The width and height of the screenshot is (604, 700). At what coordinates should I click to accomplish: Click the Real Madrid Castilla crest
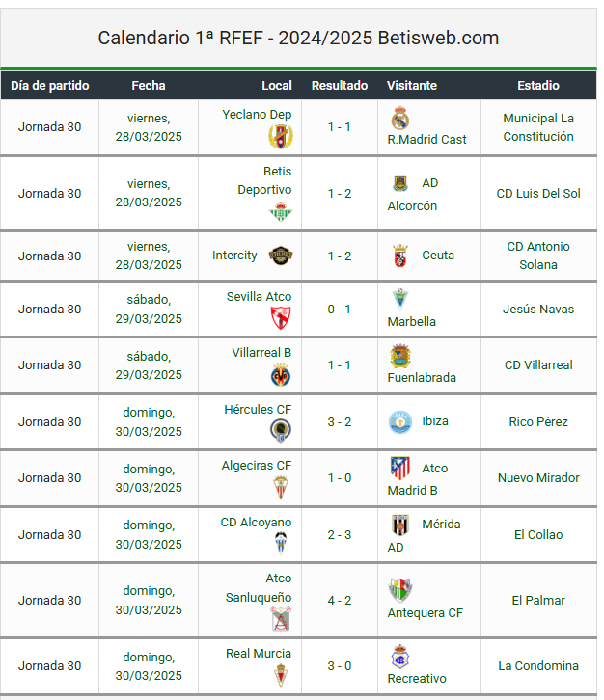tap(399, 118)
